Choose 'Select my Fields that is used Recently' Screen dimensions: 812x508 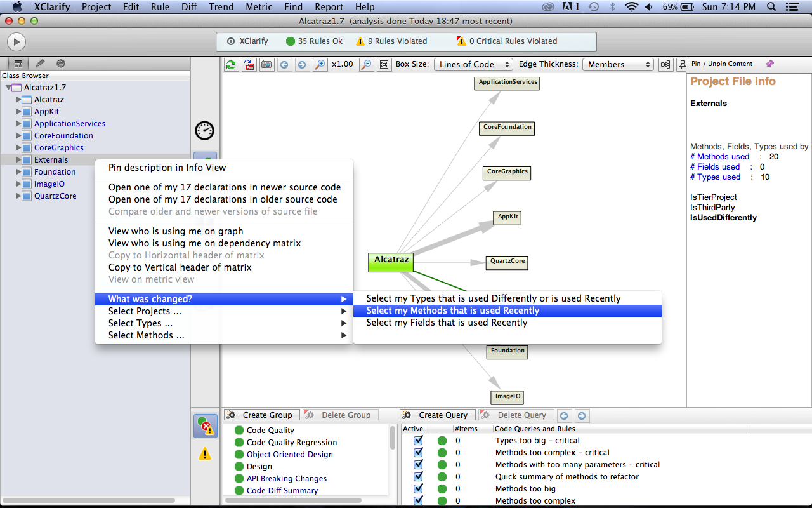click(x=507, y=323)
